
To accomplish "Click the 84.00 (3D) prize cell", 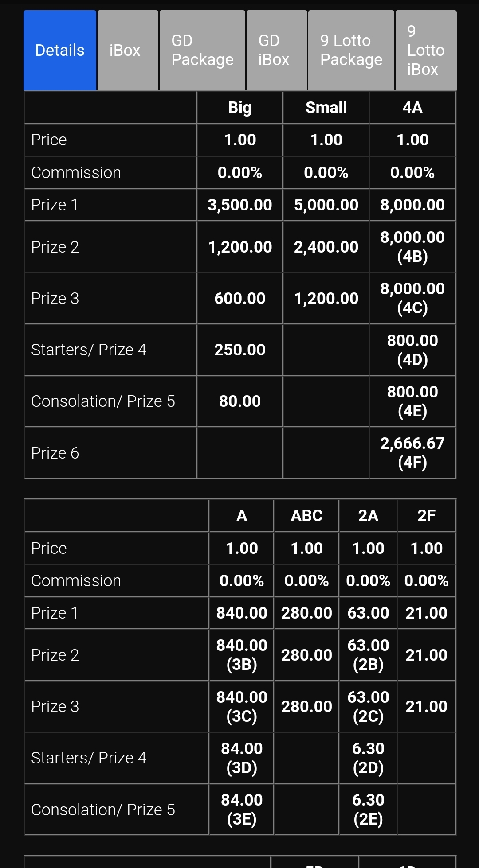I will click(x=242, y=758).
